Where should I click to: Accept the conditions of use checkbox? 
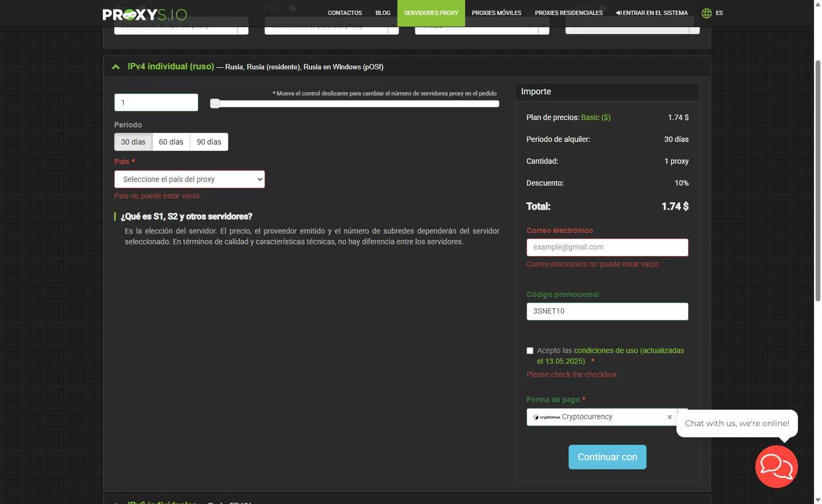530,350
